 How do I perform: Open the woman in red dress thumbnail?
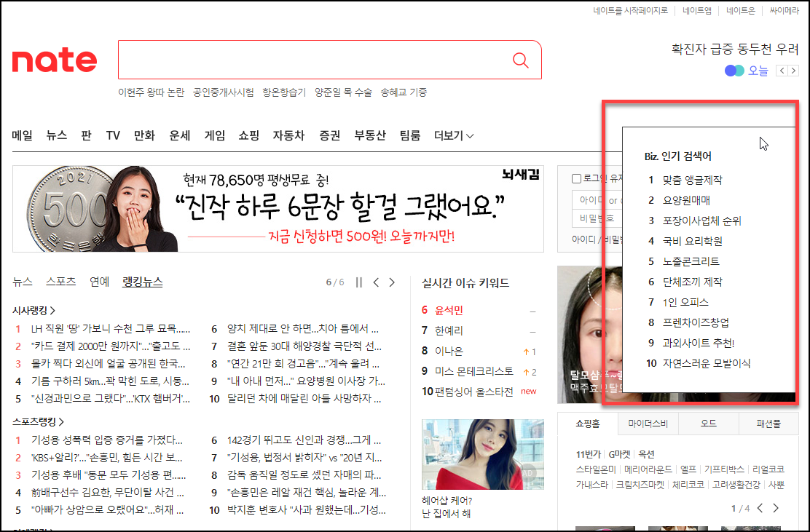[x=482, y=455]
